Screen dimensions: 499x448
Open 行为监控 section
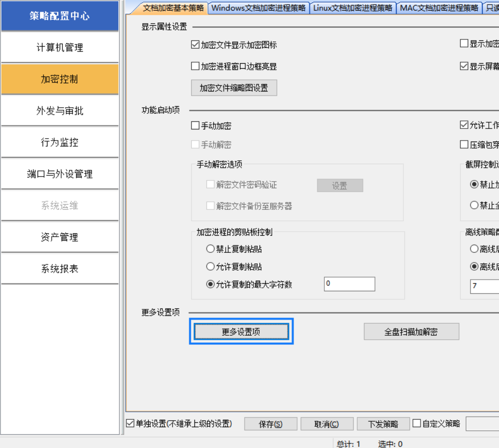(60, 143)
